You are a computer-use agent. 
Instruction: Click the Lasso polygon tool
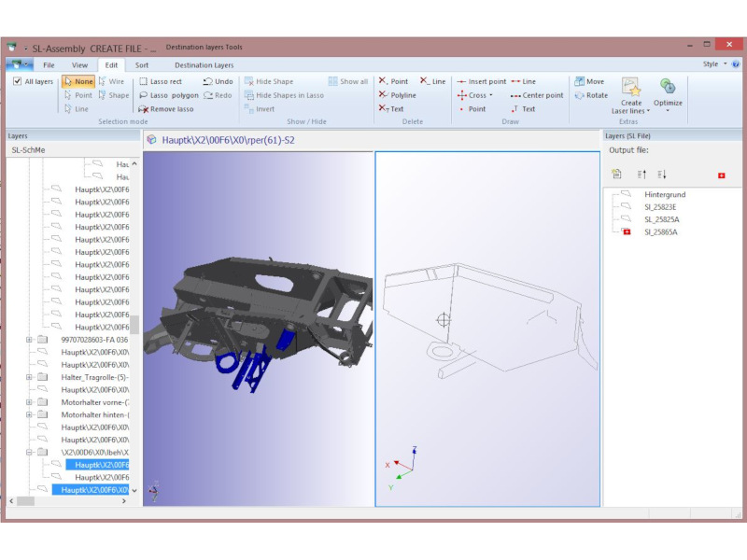tap(168, 95)
